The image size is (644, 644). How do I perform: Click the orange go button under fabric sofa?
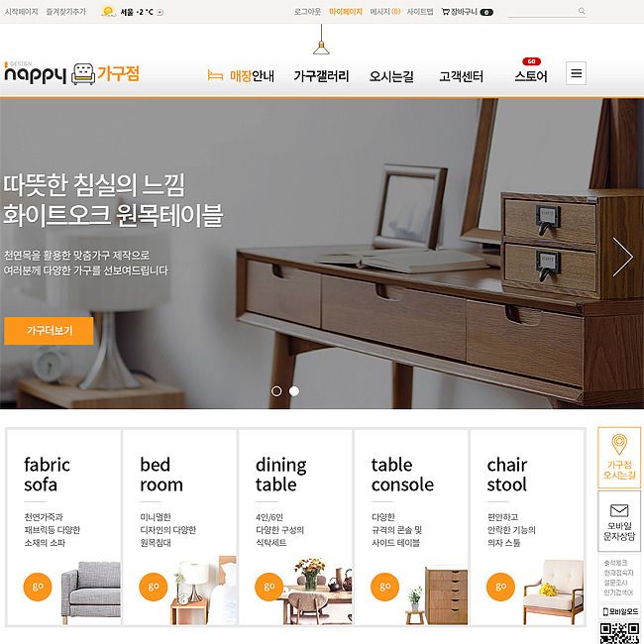[38, 587]
